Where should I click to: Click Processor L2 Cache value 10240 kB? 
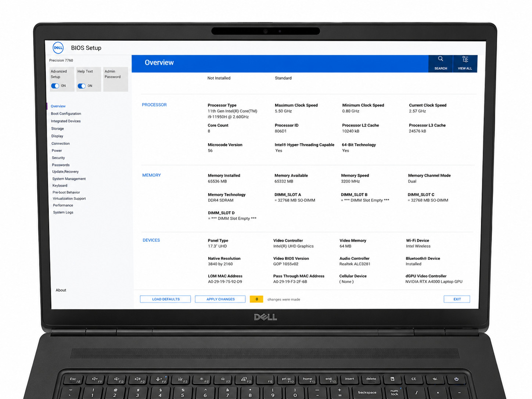[351, 131]
